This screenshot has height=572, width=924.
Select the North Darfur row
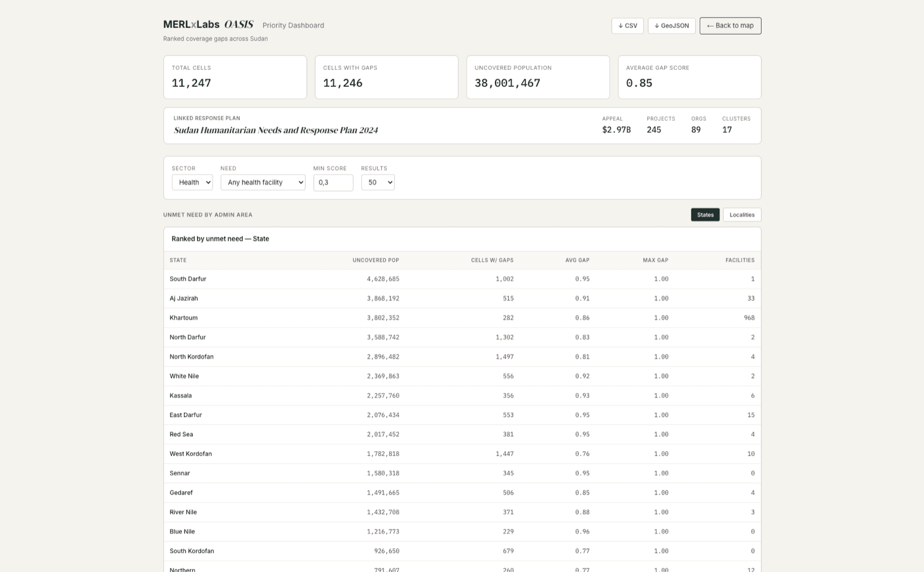[x=462, y=337]
